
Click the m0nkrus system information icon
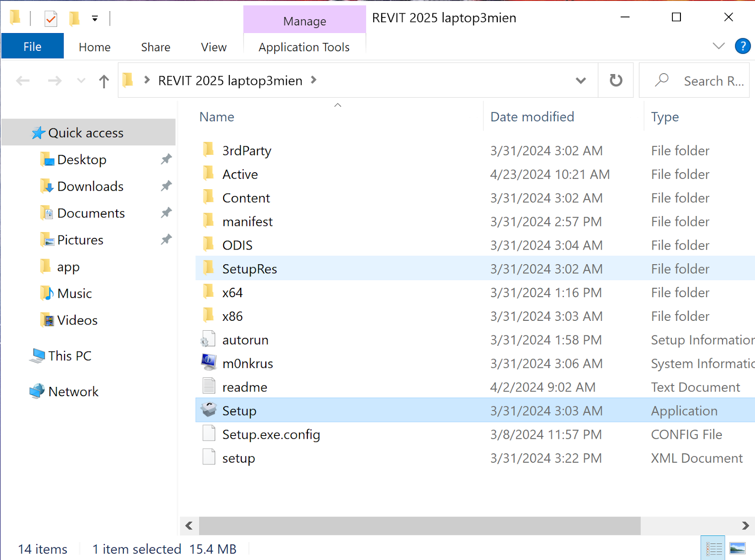[x=209, y=363]
